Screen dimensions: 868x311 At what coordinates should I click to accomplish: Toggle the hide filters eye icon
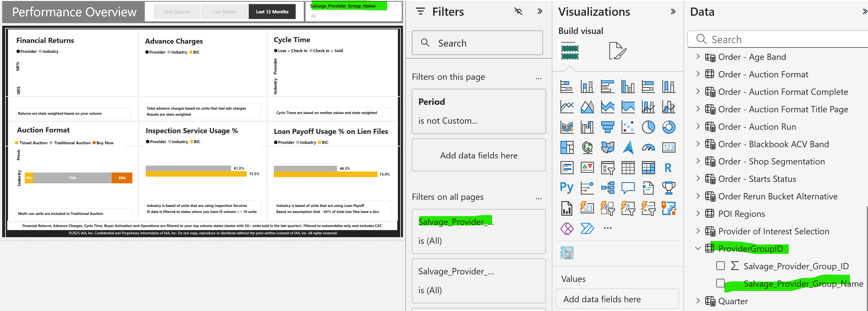click(x=518, y=11)
